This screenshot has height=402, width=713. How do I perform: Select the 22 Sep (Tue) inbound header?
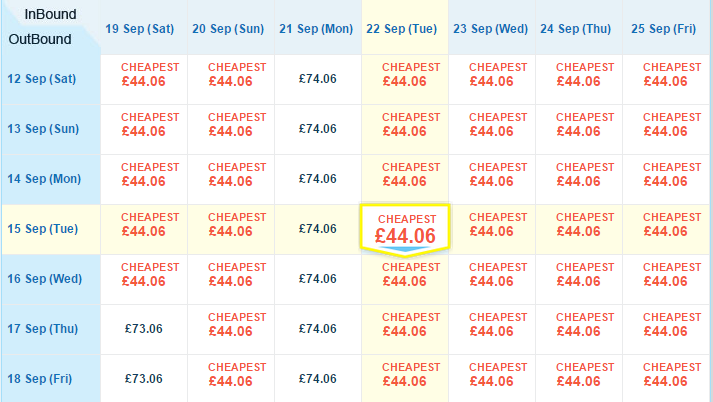coord(402,29)
